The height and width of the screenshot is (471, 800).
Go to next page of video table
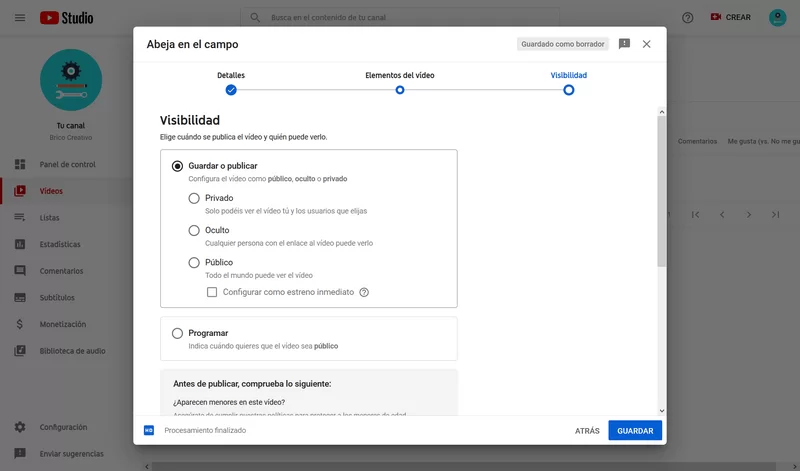[x=748, y=215]
